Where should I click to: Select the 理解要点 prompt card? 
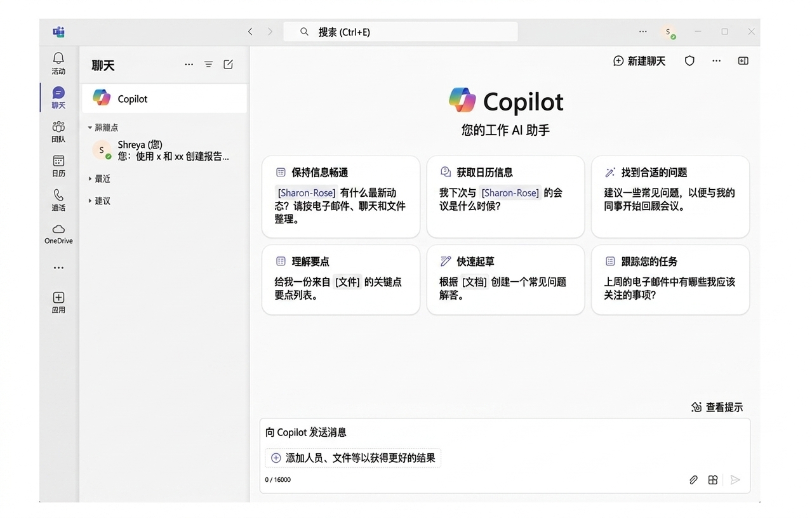(341, 280)
